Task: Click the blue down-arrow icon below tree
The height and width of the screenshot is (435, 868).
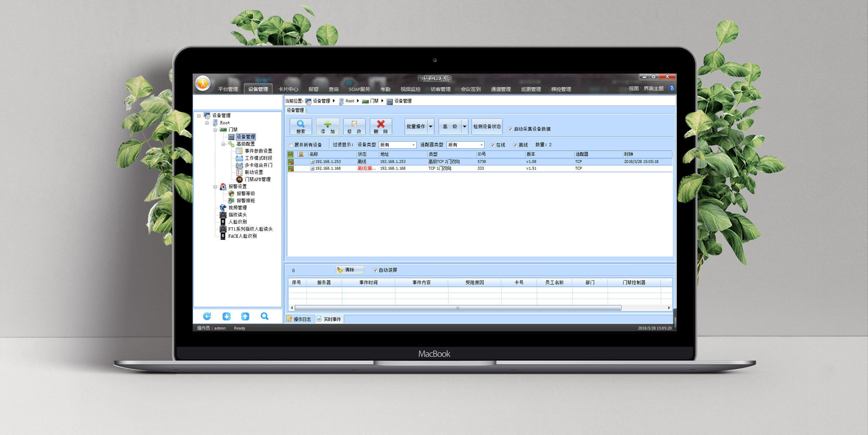Action: click(x=226, y=317)
